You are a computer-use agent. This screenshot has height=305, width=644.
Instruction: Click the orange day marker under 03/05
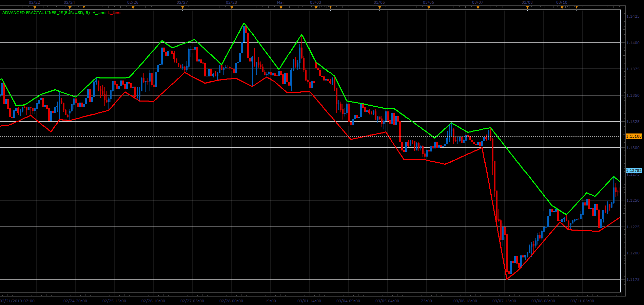point(379,7)
